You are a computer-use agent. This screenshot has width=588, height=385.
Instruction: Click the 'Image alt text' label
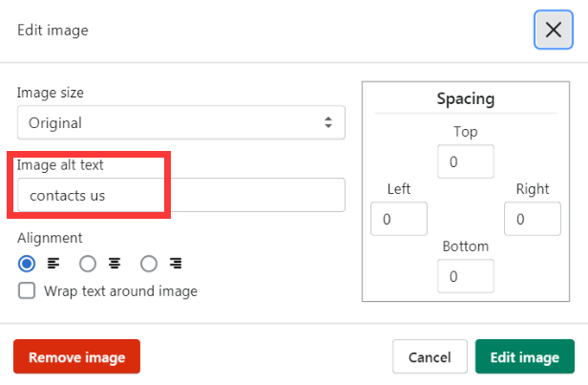coord(60,164)
